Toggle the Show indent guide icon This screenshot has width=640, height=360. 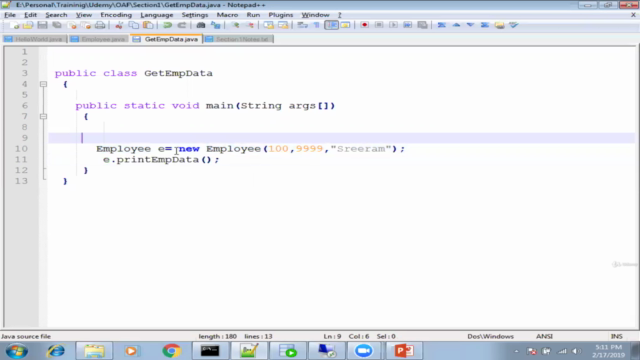[331, 25]
